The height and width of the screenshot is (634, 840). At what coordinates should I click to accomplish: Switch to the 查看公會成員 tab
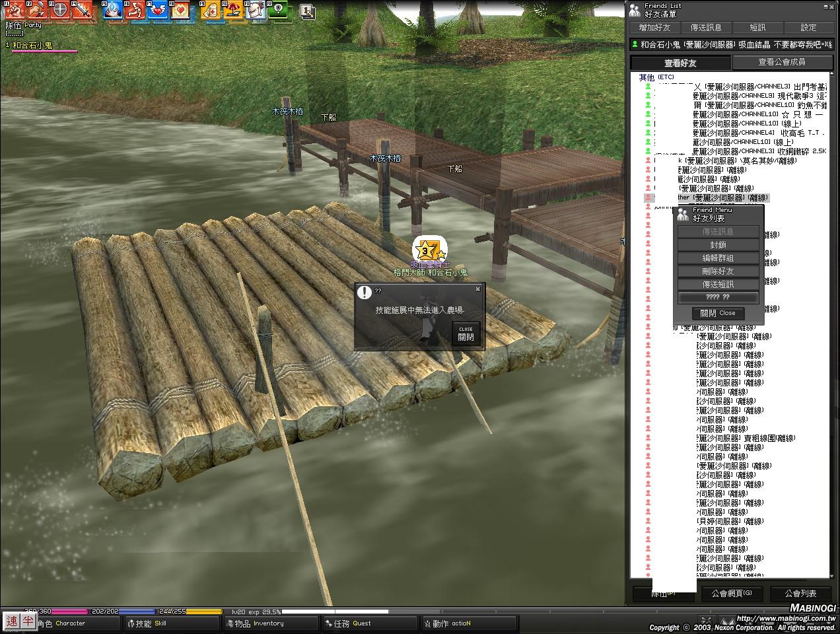coord(782,62)
